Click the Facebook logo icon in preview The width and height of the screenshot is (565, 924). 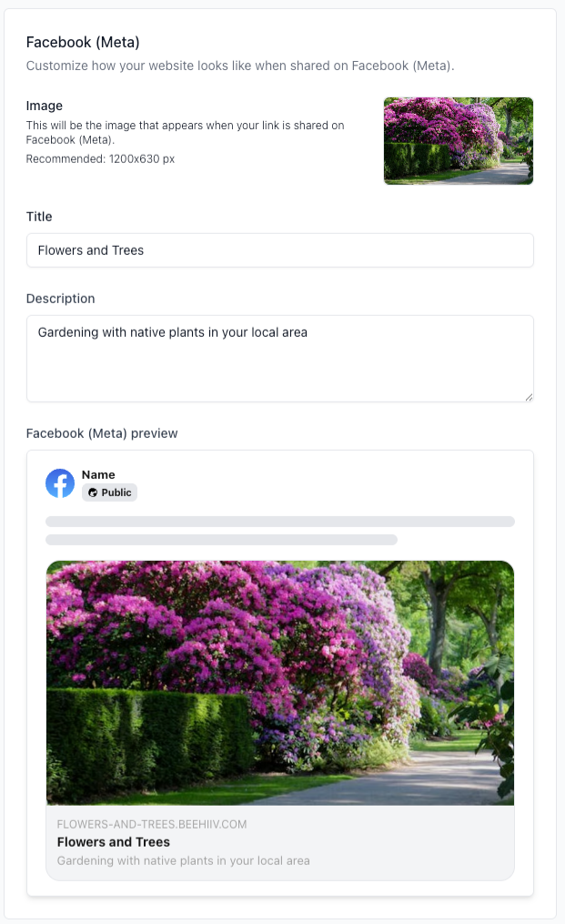coord(60,483)
